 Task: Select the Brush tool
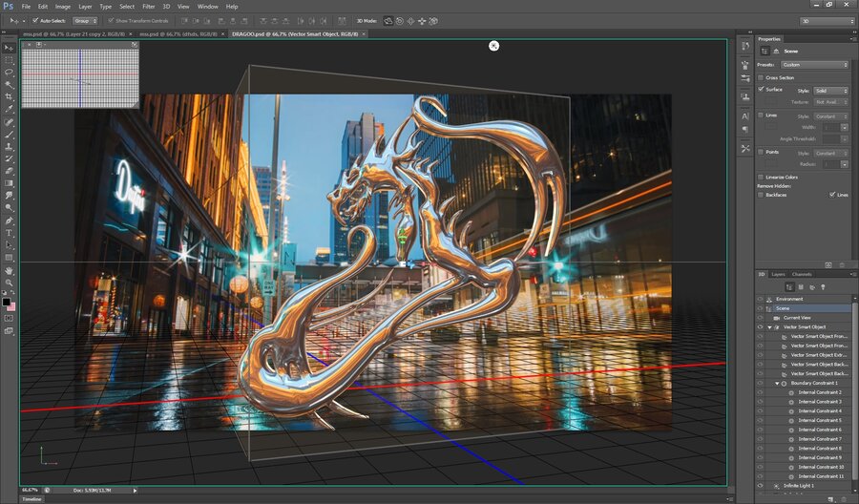point(9,135)
